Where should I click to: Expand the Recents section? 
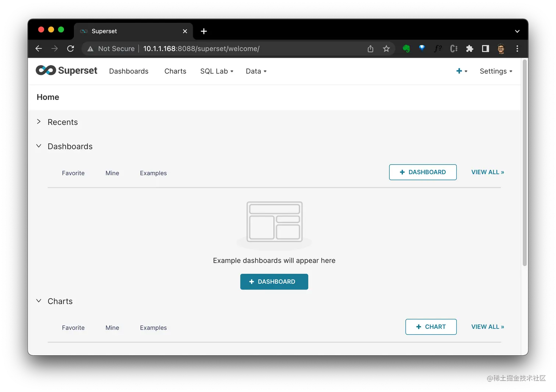tap(39, 122)
